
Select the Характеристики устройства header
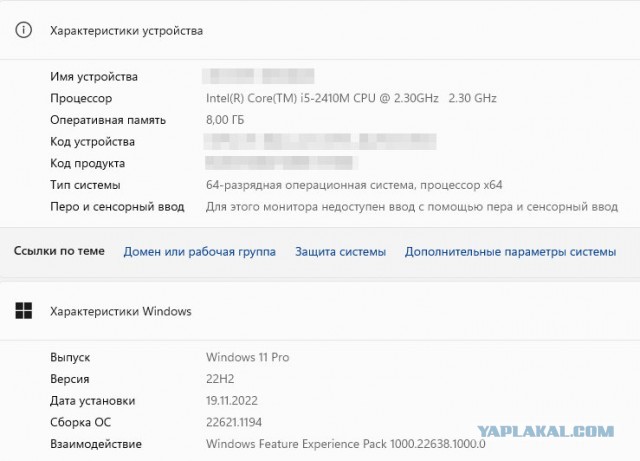pos(127,31)
